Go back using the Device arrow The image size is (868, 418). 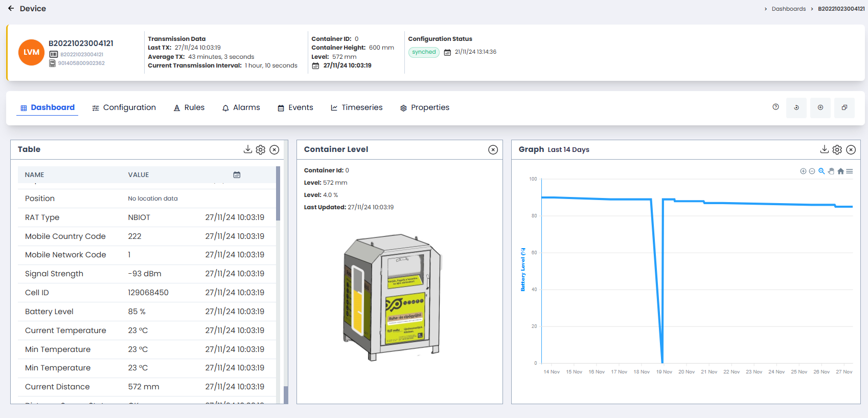coord(11,9)
